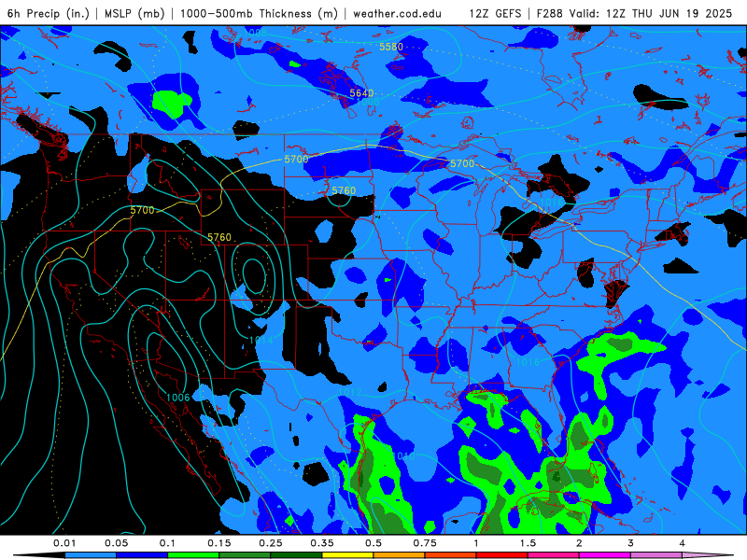Click the pink 2–3 legend swatch
Viewport: 747px width, 560px height.
(605, 555)
